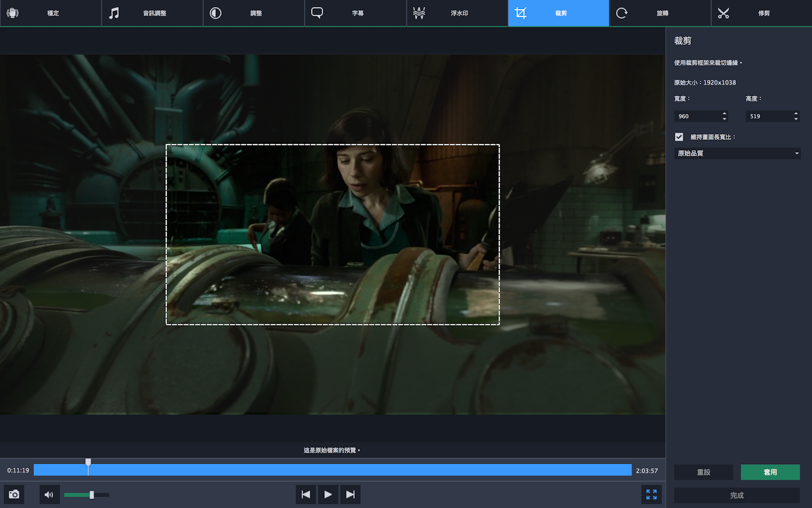
Task: Click the hand stabilize icon
Action: [x=13, y=13]
